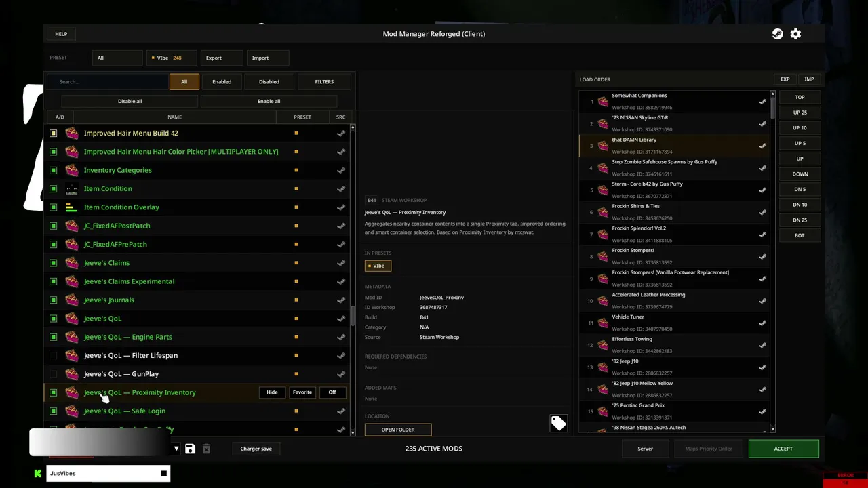This screenshot has height=488, width=868.
Task: Click the HELP button
Action: tap(61, 34)
